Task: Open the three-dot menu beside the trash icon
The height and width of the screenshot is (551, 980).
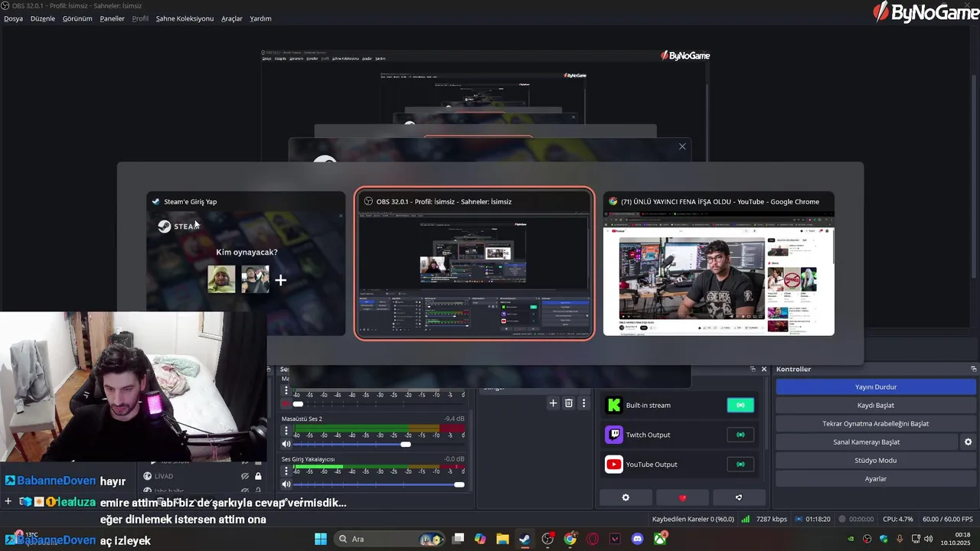Action: point(583,403)
